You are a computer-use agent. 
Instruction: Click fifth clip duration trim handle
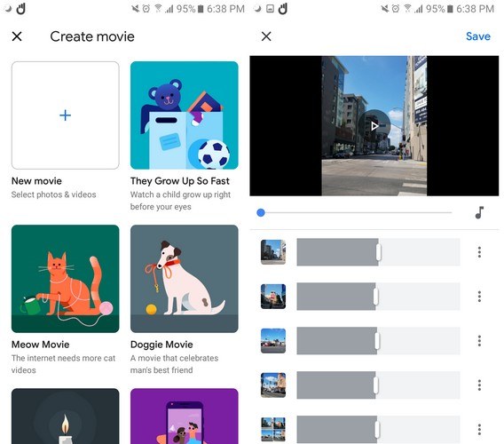377,429
